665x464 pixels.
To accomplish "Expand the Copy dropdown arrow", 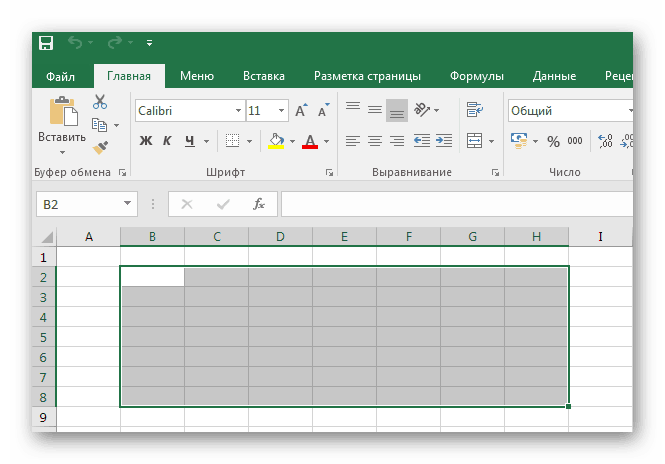I will click(x=117, y=126).
